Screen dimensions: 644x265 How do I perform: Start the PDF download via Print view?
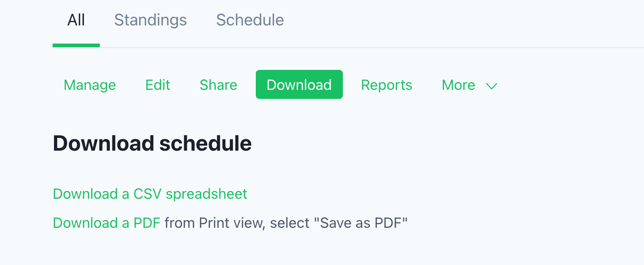[x=106, y=223]
